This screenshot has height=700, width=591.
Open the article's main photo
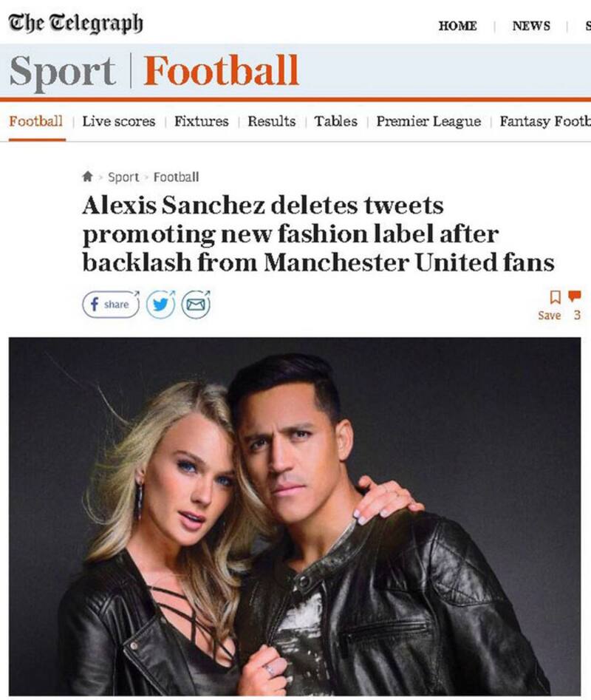[295, 516]
